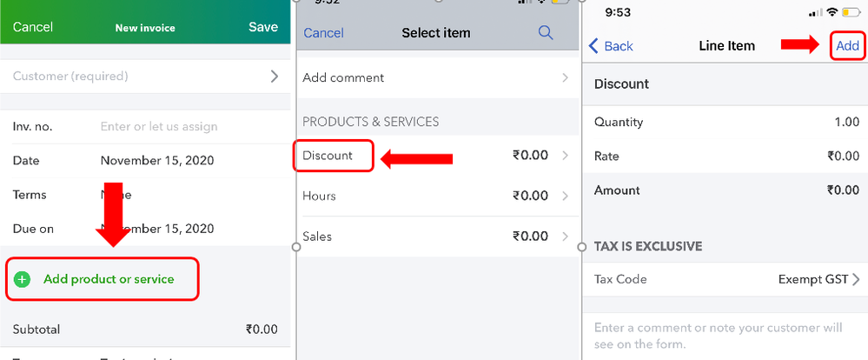
Task: Choose the Sales product row
Action: pos(317,237)
